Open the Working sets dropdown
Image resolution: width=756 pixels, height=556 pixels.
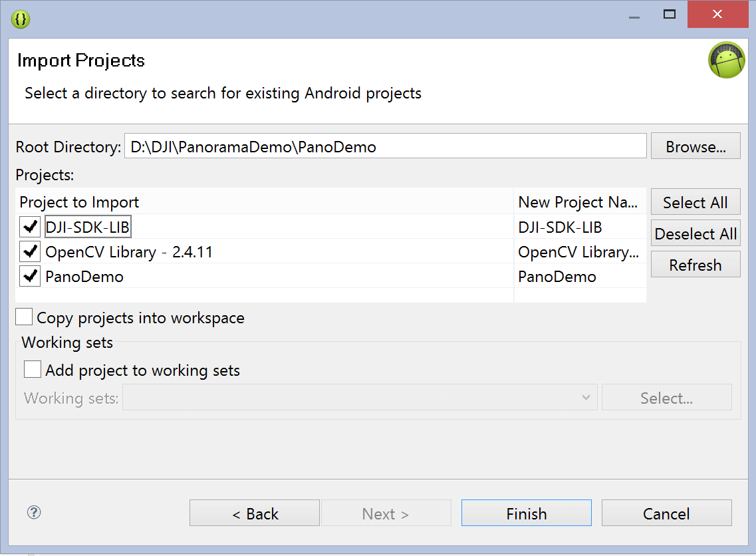[x=359, y=398]
